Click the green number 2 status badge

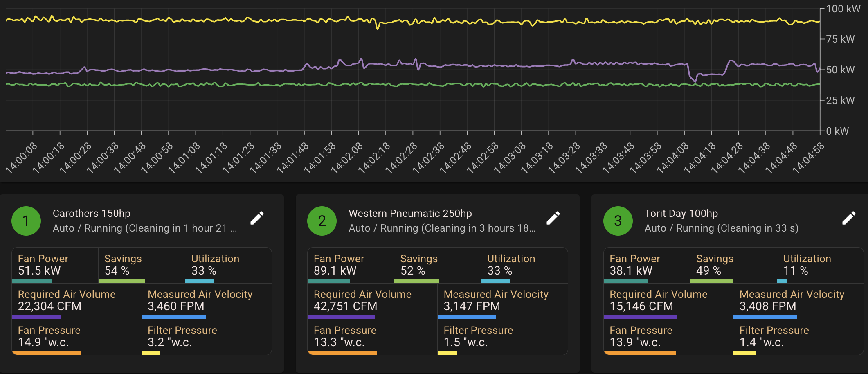[322, 221]
